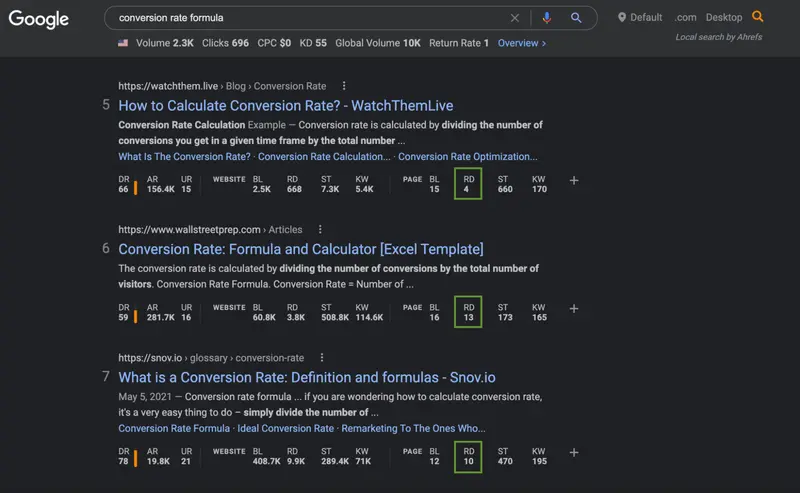The height and width of the screenshot is (493, 800).
Task: Click the KD 55 keyword difficulty metric
Action: 313,43
